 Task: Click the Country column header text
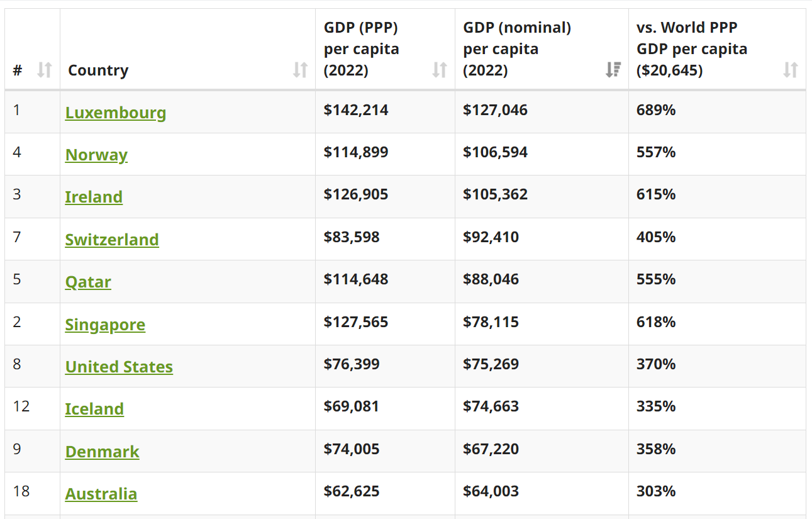point(98,70)
